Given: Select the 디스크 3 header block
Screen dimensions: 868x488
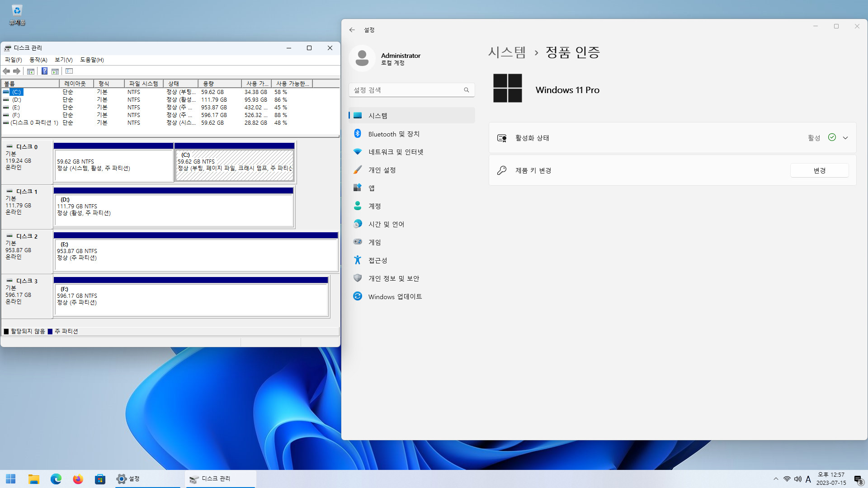Looking at the screenshot, I should [x=27, y=296].
